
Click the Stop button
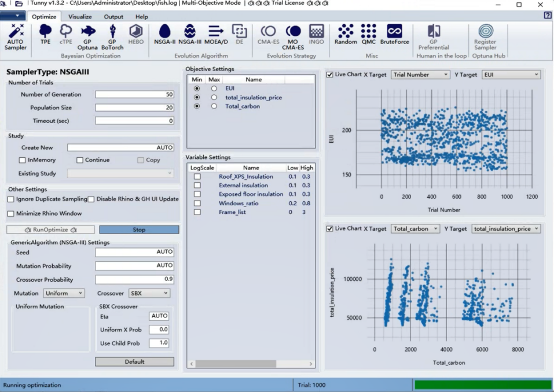(x=139, y=230)
